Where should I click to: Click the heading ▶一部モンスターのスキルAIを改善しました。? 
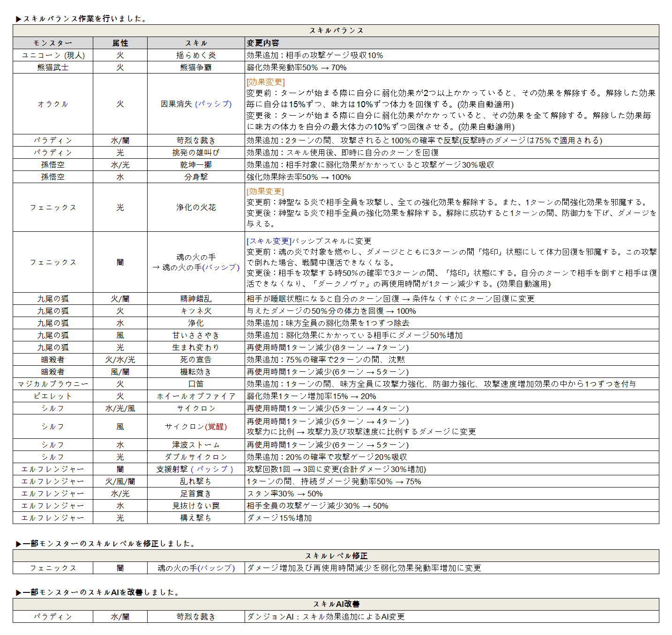pyautogui.click(x=98, y=592)
